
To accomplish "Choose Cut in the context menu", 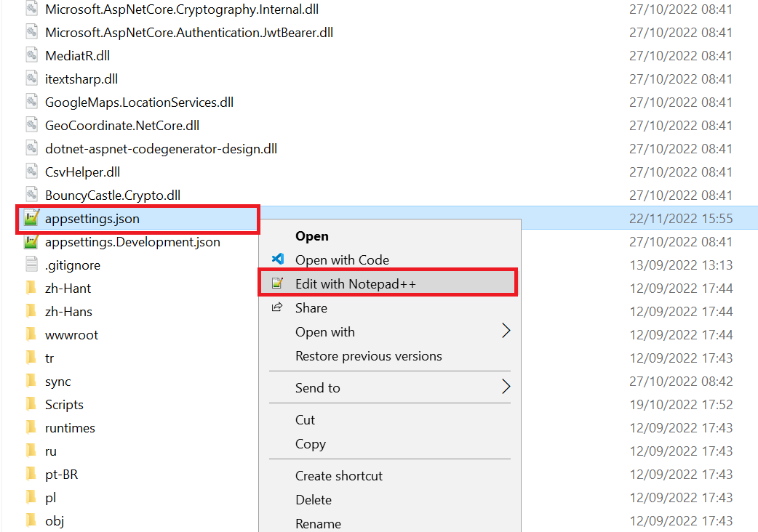I will click(x=305, y=419).
